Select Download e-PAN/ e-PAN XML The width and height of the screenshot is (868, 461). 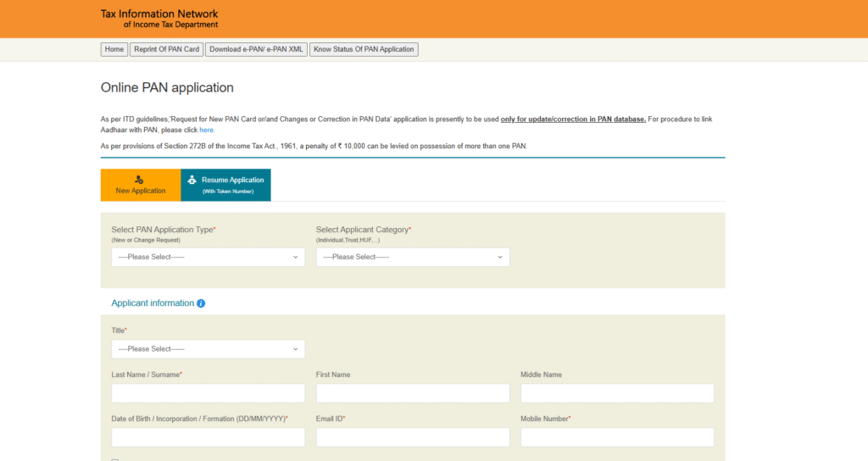pos(256,49)
